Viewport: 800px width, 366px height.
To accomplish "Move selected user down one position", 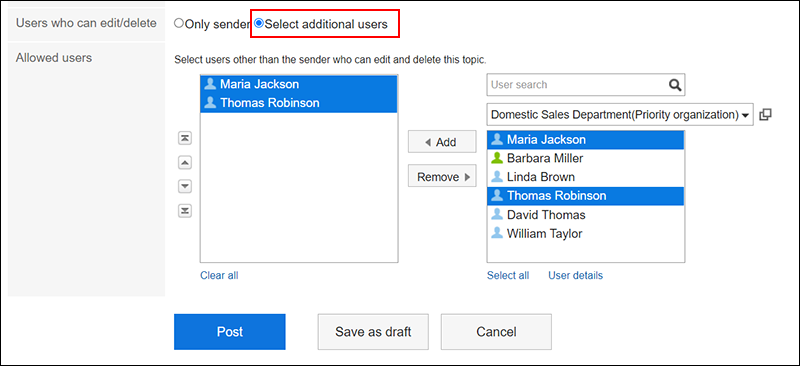I will pos(185,186).
